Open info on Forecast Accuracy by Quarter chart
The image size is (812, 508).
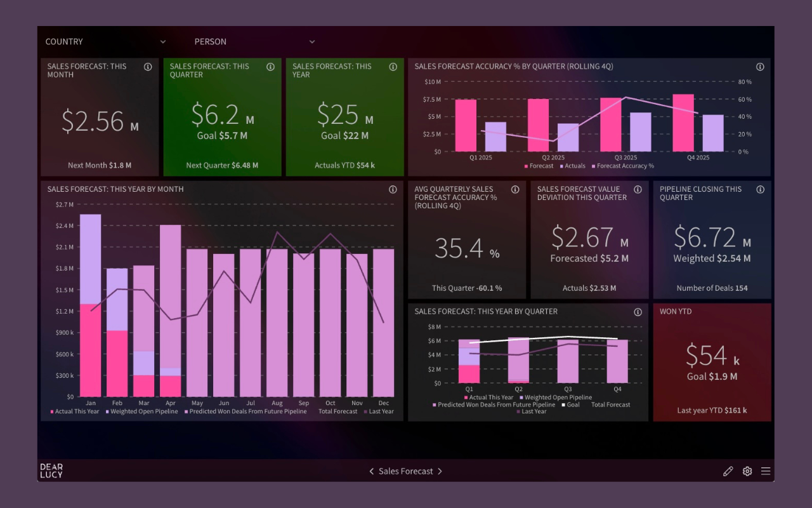tap(760, 67)
